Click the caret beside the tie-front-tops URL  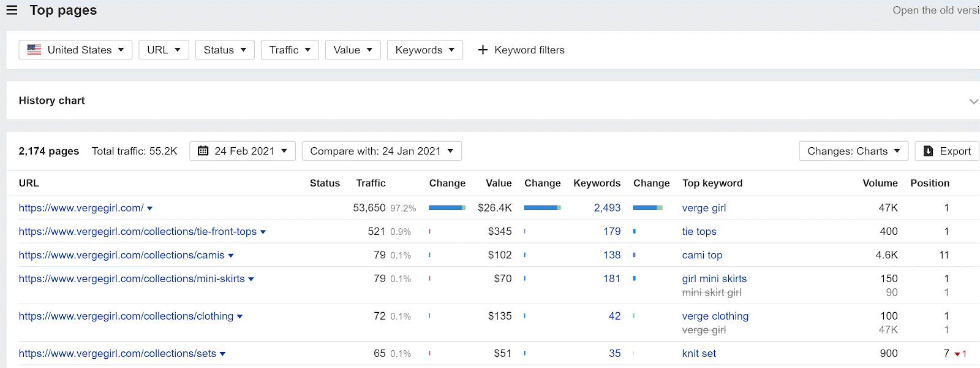coord(263,232)
